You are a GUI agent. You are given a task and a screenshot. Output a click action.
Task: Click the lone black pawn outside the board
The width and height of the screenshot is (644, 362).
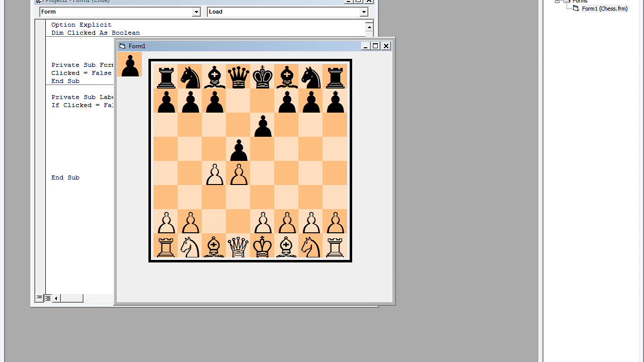point(130,64)
